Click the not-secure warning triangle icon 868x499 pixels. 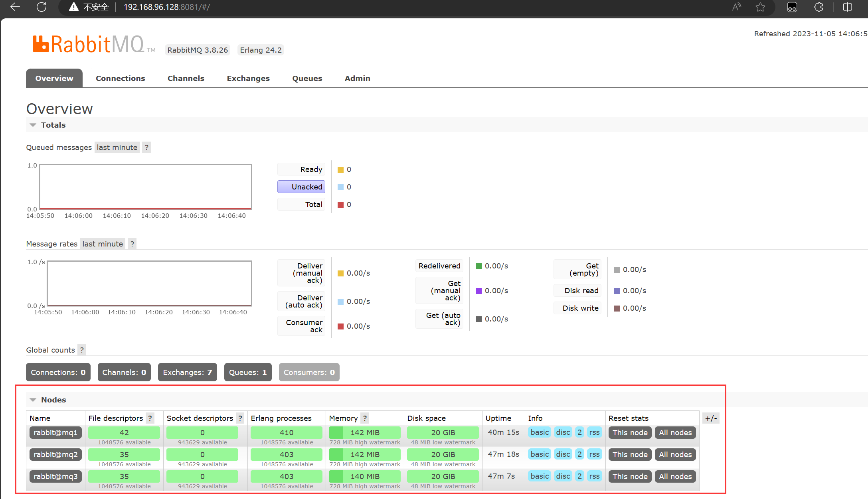(73, 7)
